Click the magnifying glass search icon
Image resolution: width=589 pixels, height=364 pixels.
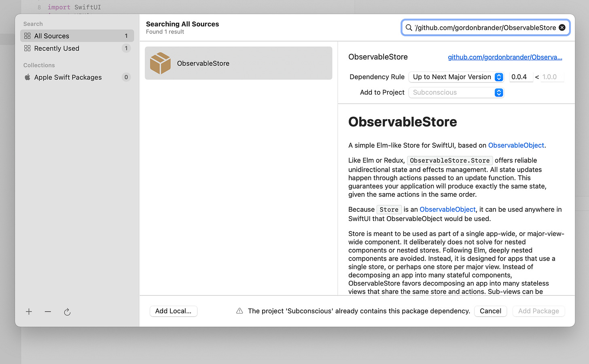409,27
